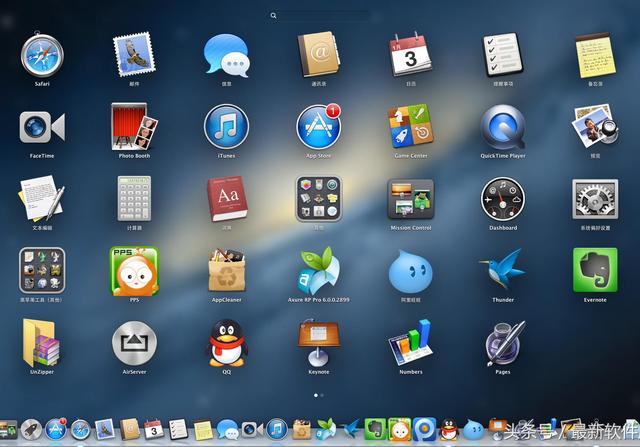This screenshot has width=640, height=447.
Task: Launch UnZipper
Action: pyautogui.click(x=41, y=343)
